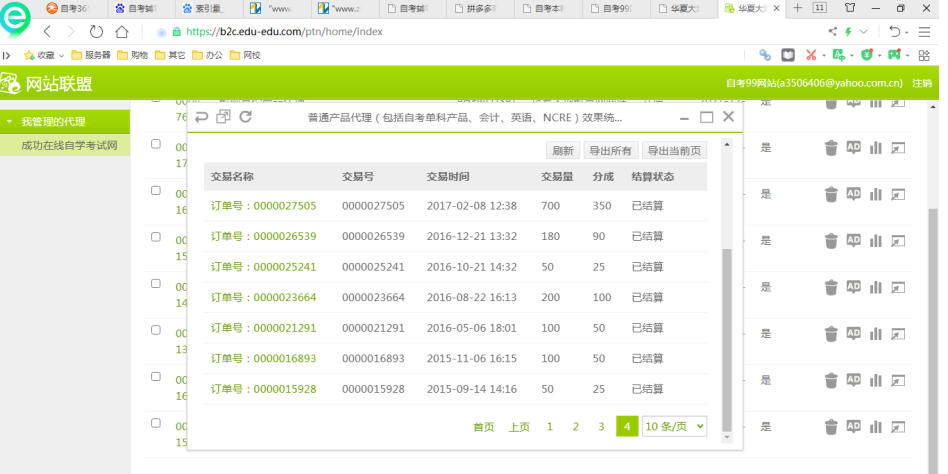The height and width of the screenshot is (474, 948).
Task: Expand the bookmarks sidebar toggle at far left
Action: [6, 56]
